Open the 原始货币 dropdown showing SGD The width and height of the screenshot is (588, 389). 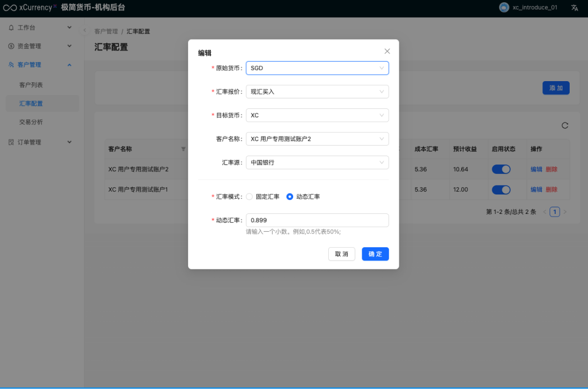[317, 68]
